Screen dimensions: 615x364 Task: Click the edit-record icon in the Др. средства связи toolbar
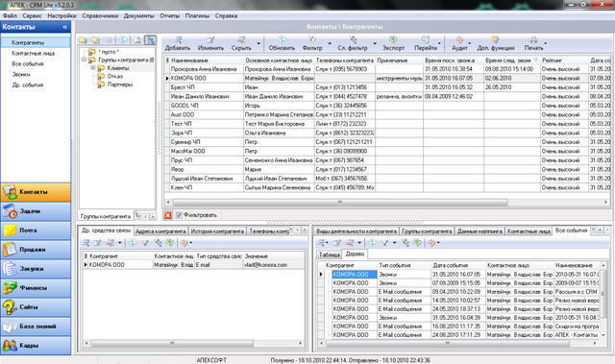click(97, 243)
